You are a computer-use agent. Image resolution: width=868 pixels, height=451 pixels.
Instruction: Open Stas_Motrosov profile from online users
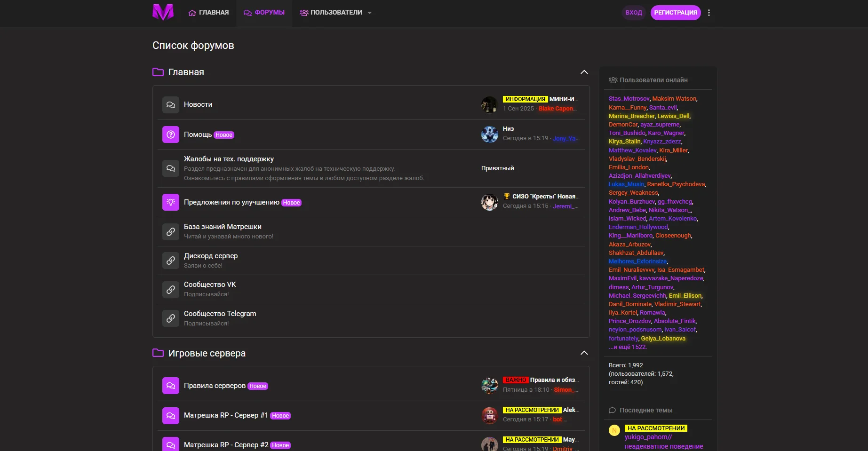click(x=629, y=99)
